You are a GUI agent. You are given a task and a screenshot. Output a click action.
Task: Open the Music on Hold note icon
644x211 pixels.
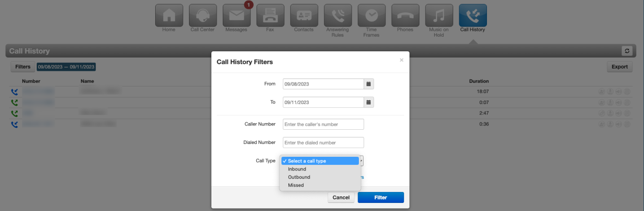[x=439, y=15]
